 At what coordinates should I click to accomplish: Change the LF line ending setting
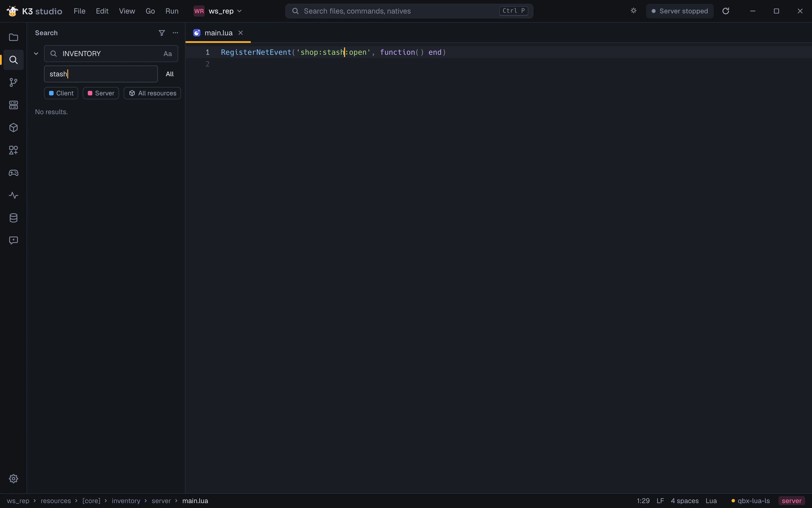660,501
